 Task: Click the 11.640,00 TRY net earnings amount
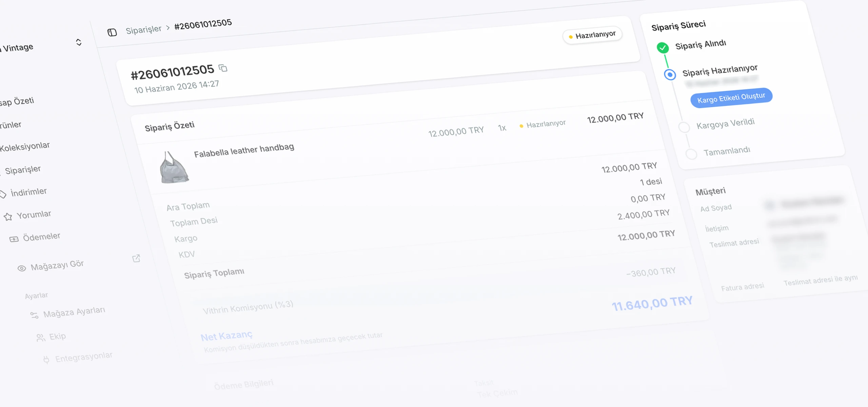tap(652, 303)
